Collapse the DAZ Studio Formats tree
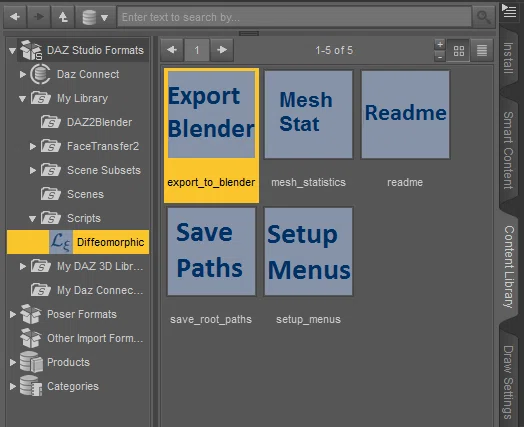Viewport: 524px width, 427px height. click(x=12, y=50)
